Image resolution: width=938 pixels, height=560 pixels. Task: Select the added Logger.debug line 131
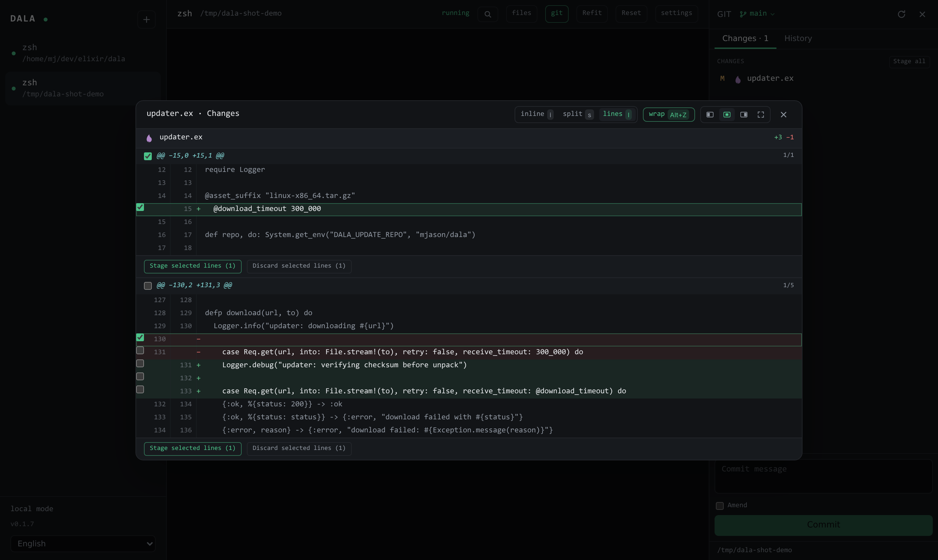[x=140, y=363]
